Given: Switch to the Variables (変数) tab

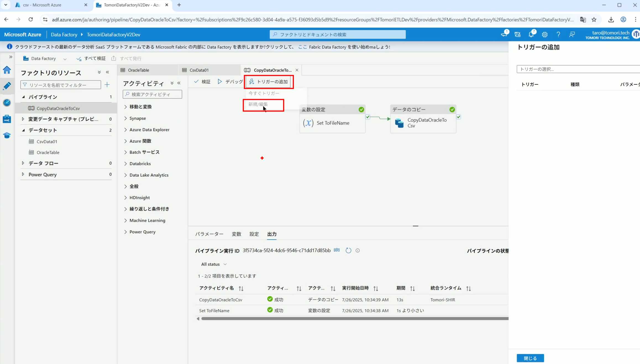Looking at the screenshot, I should (x=236, y=234).
